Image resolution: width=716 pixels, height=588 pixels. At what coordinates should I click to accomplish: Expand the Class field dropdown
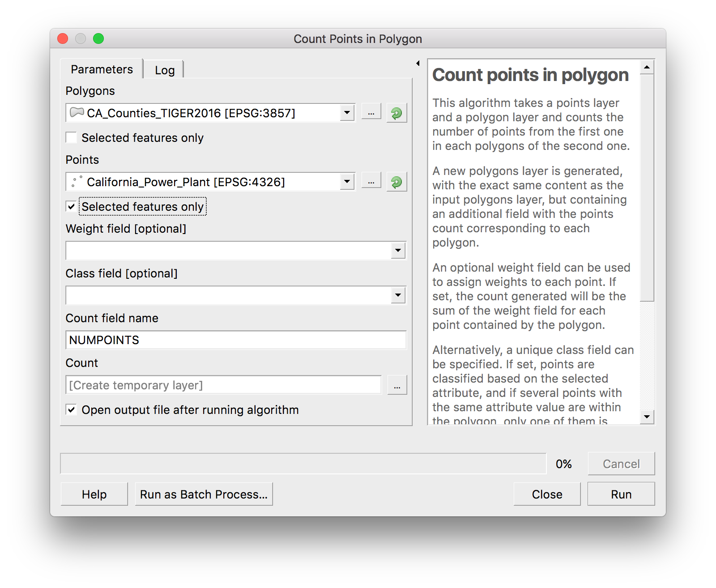point(398,295)
